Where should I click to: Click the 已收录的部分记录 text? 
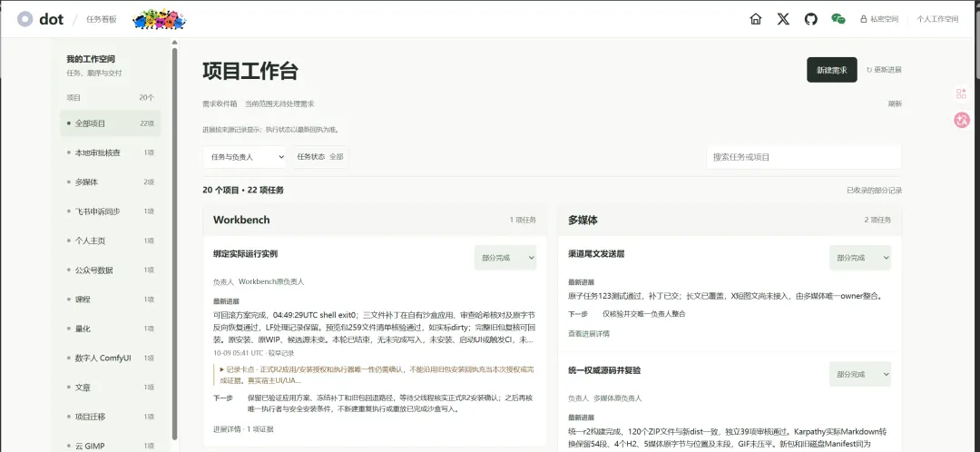(875, 190)
